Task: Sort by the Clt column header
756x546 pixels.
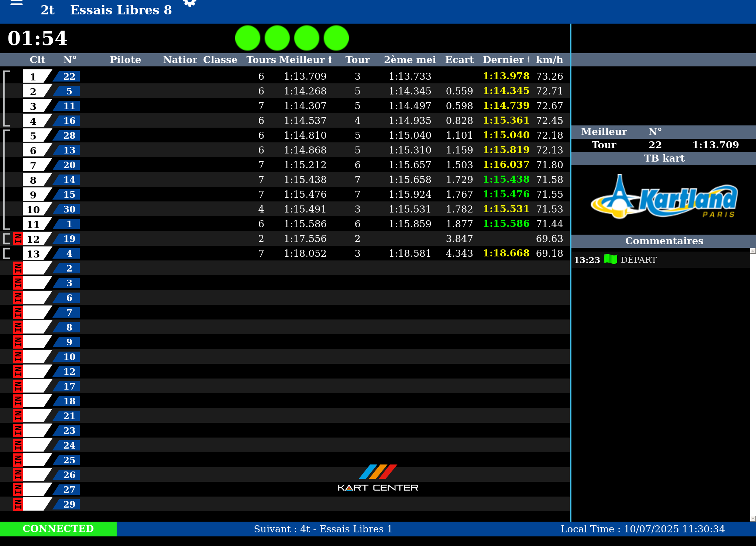Action: pos(37,60)
